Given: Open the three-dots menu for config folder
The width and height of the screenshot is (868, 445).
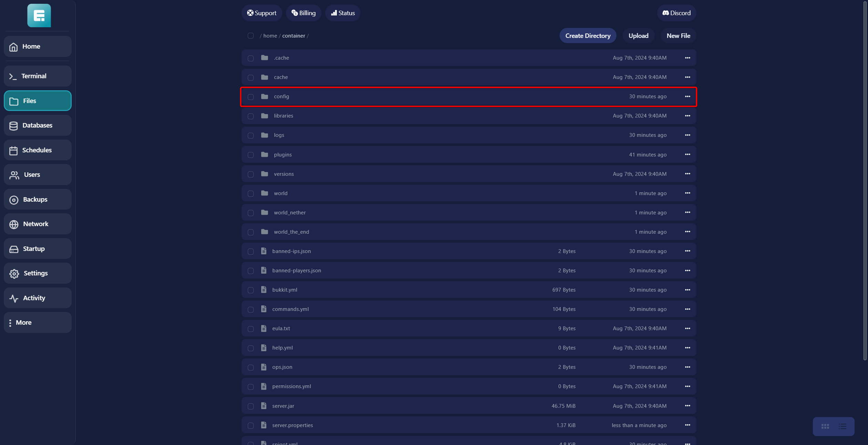Looking at the screenshot, I should pos(687,97).
